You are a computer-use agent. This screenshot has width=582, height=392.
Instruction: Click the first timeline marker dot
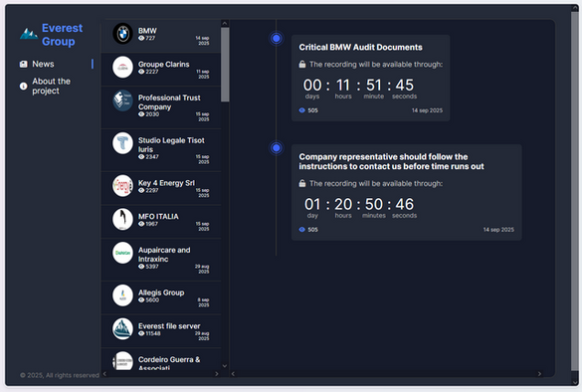[x=277, y=38]
